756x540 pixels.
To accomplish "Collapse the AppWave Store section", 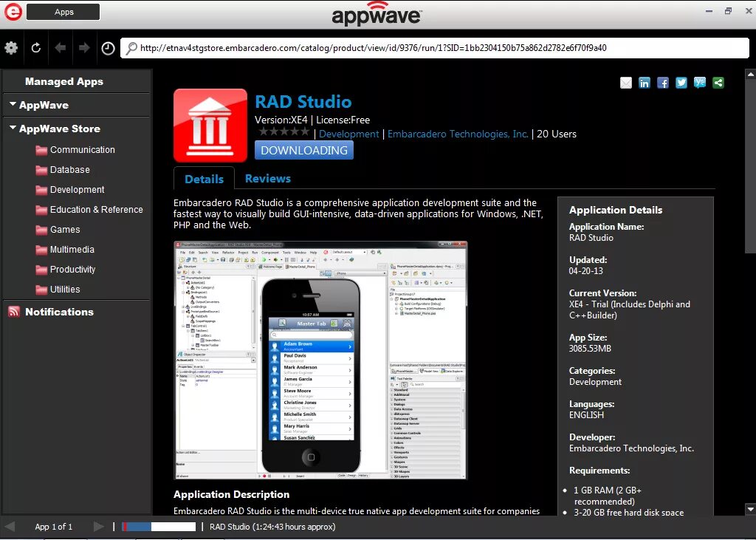I will [13, 129].
